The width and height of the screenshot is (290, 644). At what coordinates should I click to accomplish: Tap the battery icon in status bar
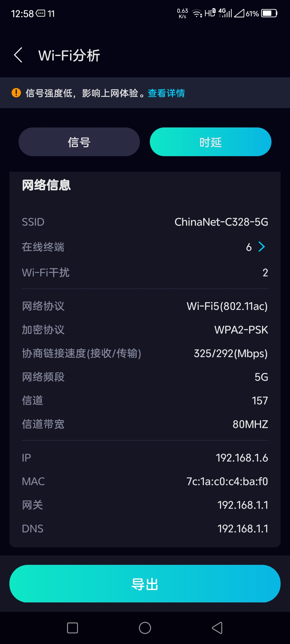coord(269,13)
